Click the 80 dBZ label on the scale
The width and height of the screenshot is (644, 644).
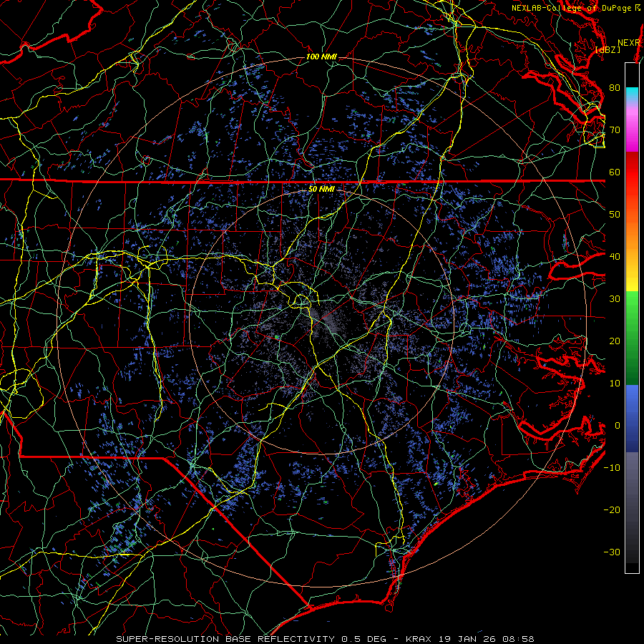[x=615, y=88]
